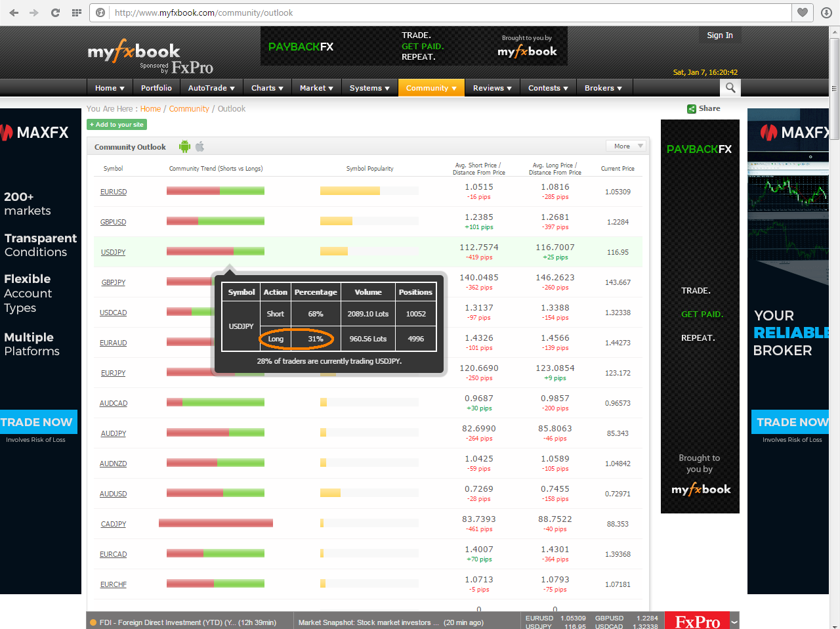Image resolution: width=840 pixels, height=629 pixels.
Task: Open the browser apps grid icon
Action: point(76,12)
